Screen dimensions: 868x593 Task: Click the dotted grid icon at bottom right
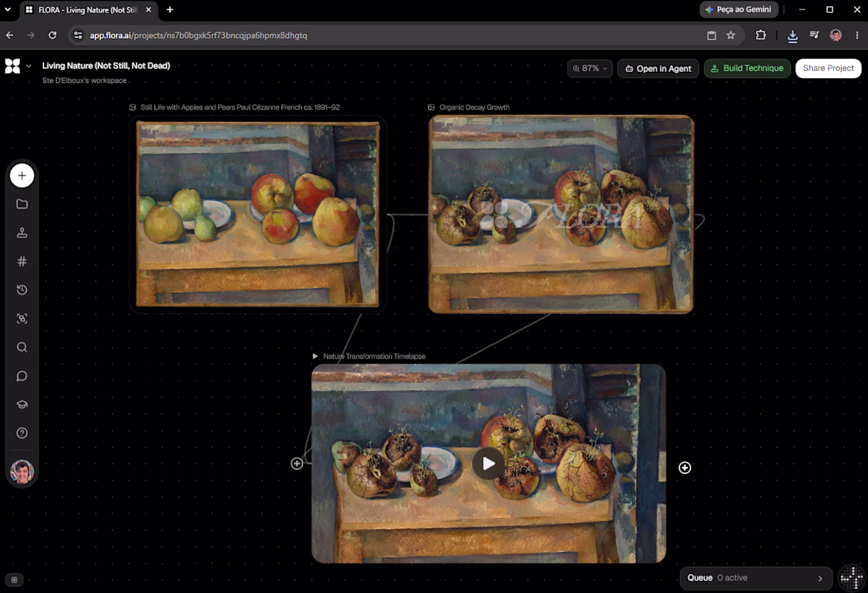click(x=851, y=578)
